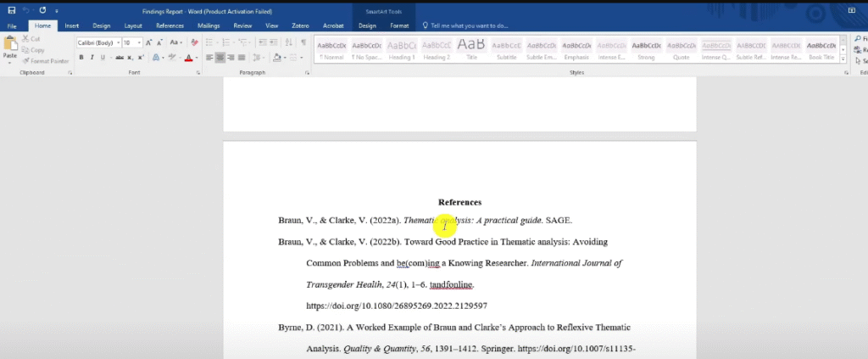868x359 pixels.
Task: Apply text highlight color
Action: (173, 57)
